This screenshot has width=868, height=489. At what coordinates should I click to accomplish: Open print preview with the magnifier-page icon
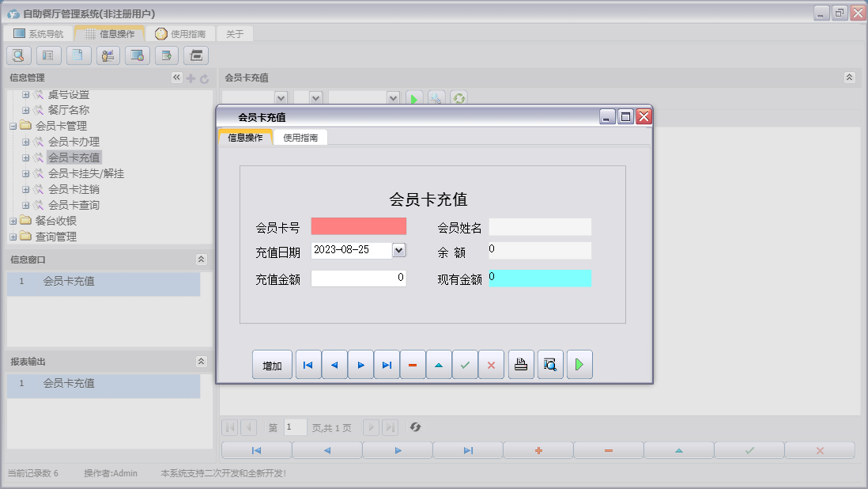[550, 365]
